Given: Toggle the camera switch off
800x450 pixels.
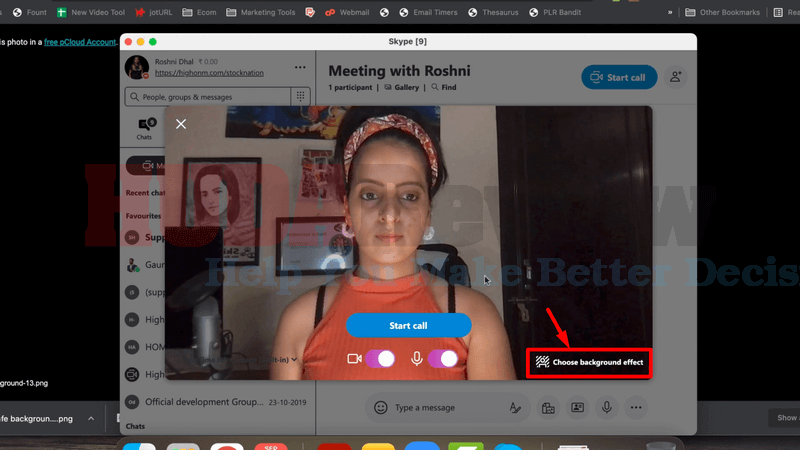Looking at the screenshot, I should (380, 359).
